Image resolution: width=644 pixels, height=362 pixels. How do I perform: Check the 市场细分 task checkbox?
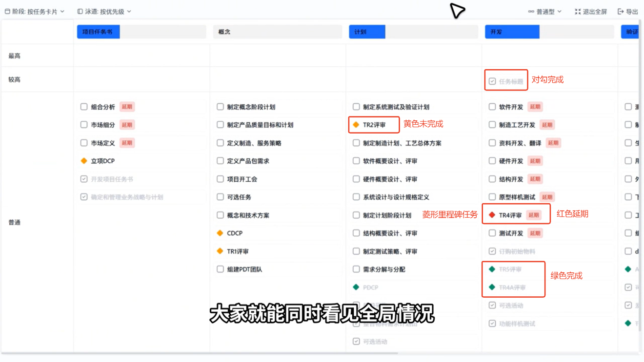pos(84,125)
